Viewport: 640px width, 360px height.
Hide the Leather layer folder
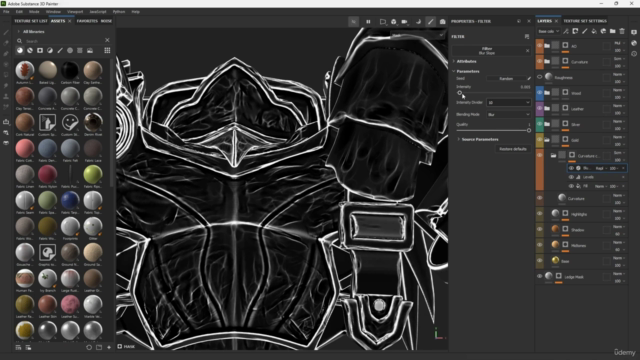click(540, 108)
